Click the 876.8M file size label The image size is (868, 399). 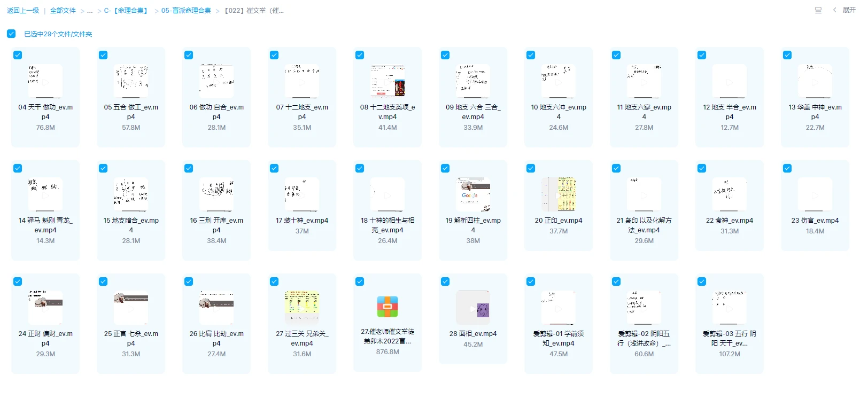click(x=387, y=352)
